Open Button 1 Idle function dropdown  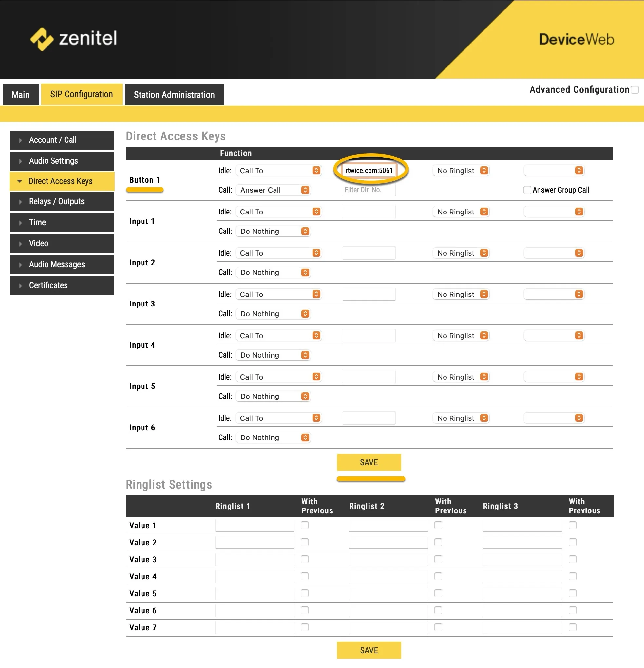[x=278, y=170]
